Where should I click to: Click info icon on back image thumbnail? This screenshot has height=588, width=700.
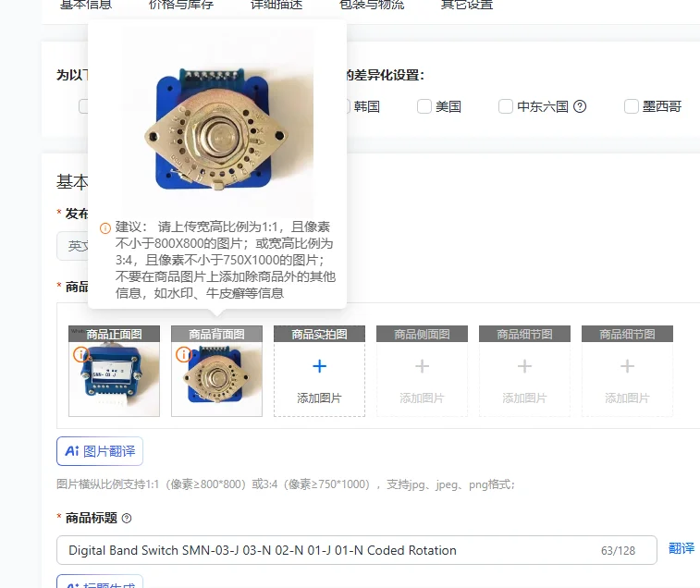coord(183,355)
